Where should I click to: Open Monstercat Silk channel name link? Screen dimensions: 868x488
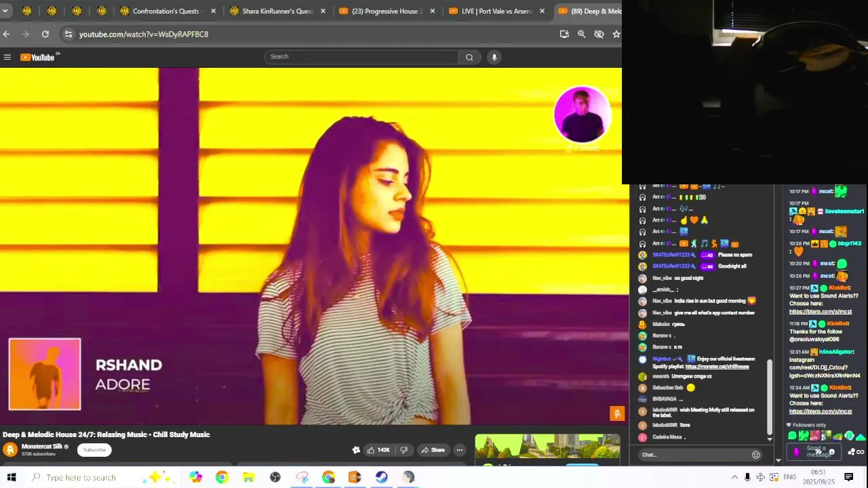(x=42, y=447)
